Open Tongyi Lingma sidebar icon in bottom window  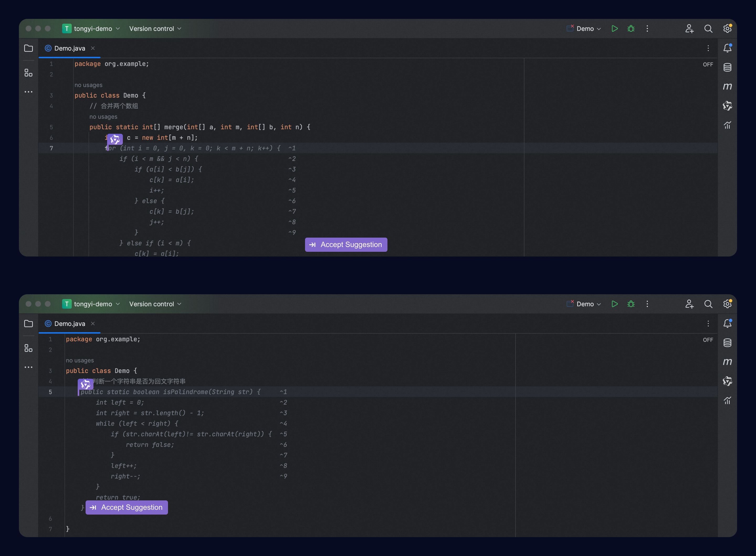coord(727,381)
